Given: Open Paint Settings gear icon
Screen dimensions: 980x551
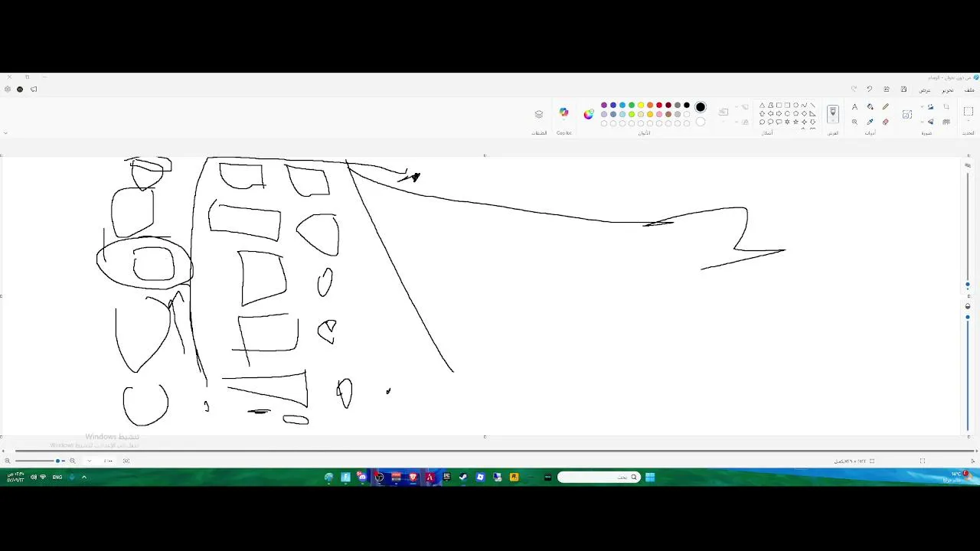Looking at the screenshot, I should pos(8,90).
